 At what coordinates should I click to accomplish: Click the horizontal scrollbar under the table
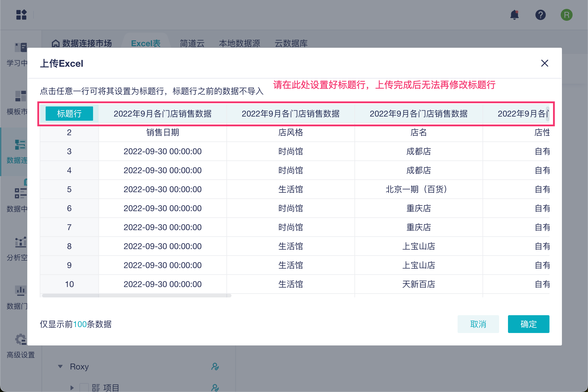(x=136, y=295)
